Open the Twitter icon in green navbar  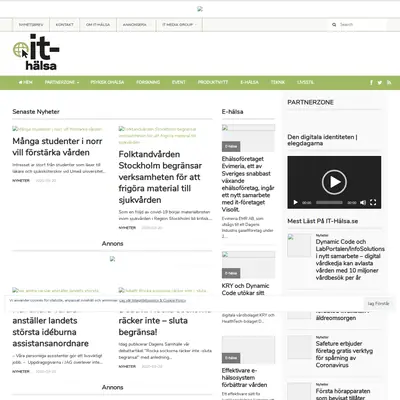point(380,82)
